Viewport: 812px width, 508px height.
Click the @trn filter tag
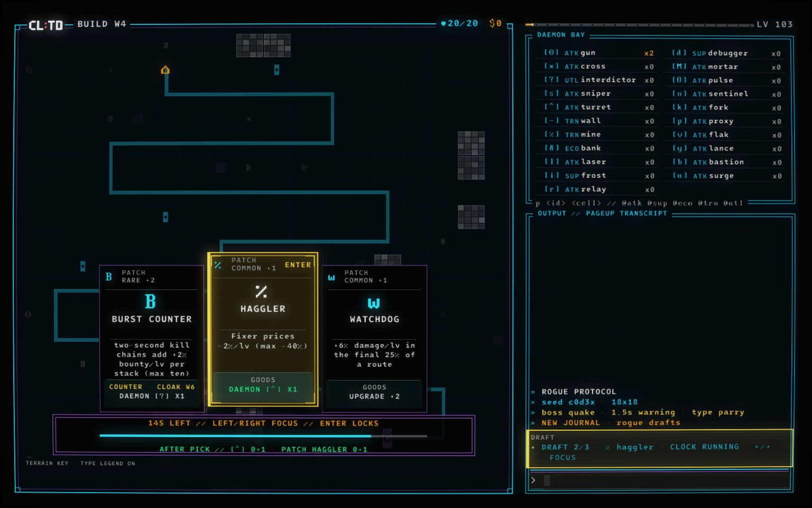(x=708, y=203)
